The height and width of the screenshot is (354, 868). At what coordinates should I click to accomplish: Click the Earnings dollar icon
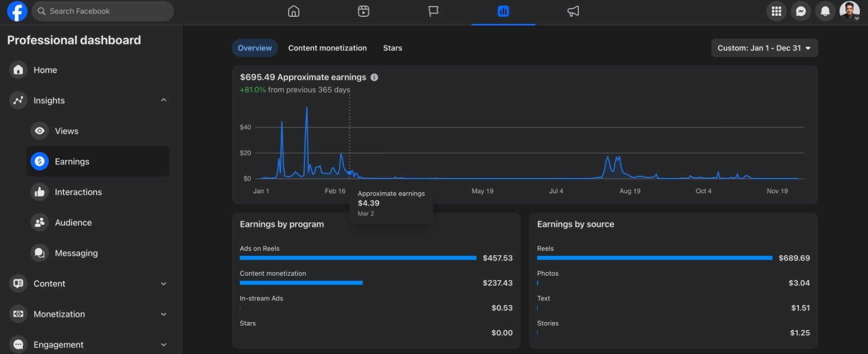40,161
